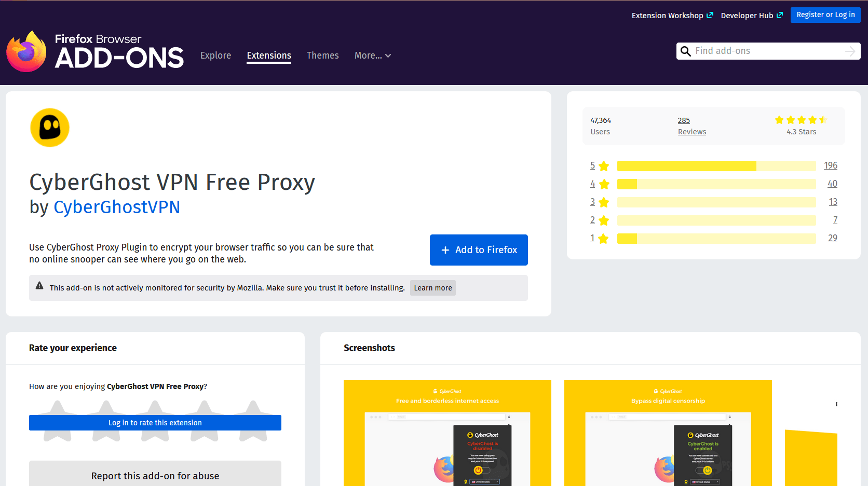Click the star icon in 2-star row

pyautogui.click(x=604, y=220)
